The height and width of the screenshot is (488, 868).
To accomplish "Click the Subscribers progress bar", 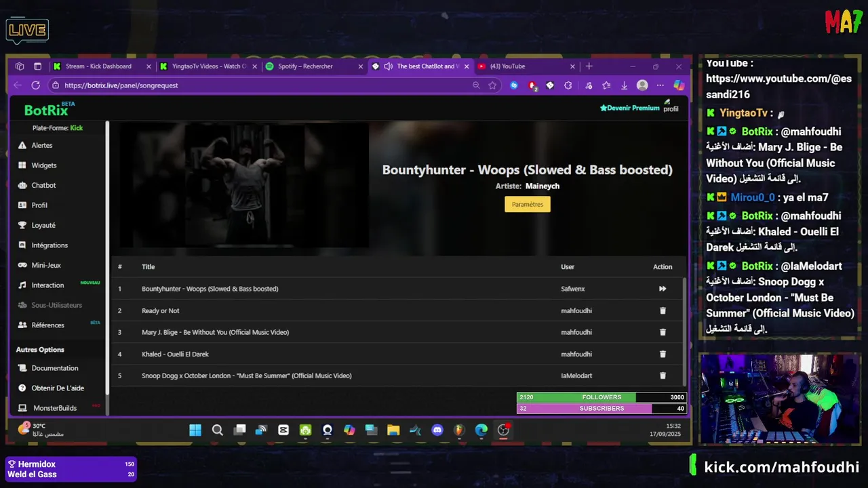I will pyautogui.click(x=601, y=409).
